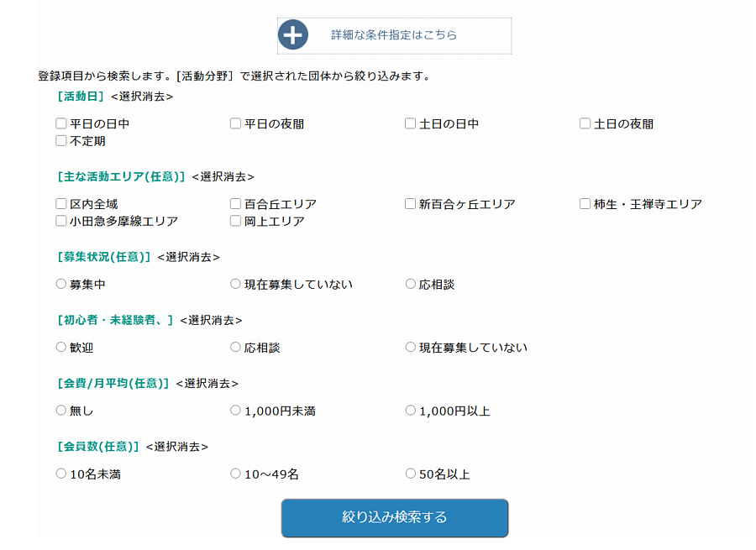Choose the 50名以上 member count option
756x550 pixels.
tap(411, 474)
